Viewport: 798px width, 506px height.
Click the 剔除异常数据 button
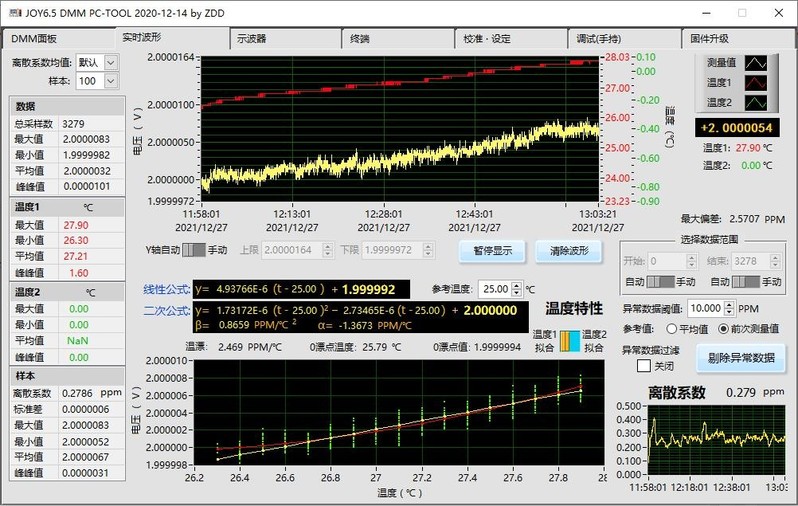click(739, 357)
